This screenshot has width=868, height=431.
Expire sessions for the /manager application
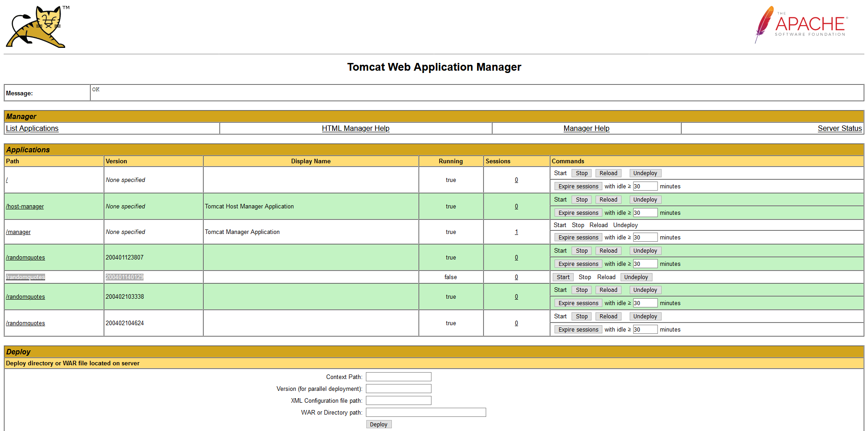click(x=578, y=238)
